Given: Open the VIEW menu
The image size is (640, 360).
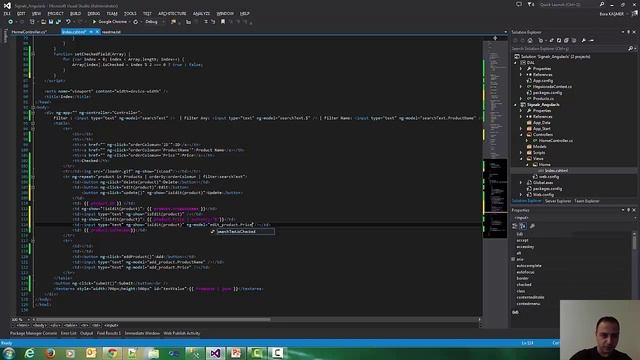Looking at the screenshot, I should tap(36, 13).
